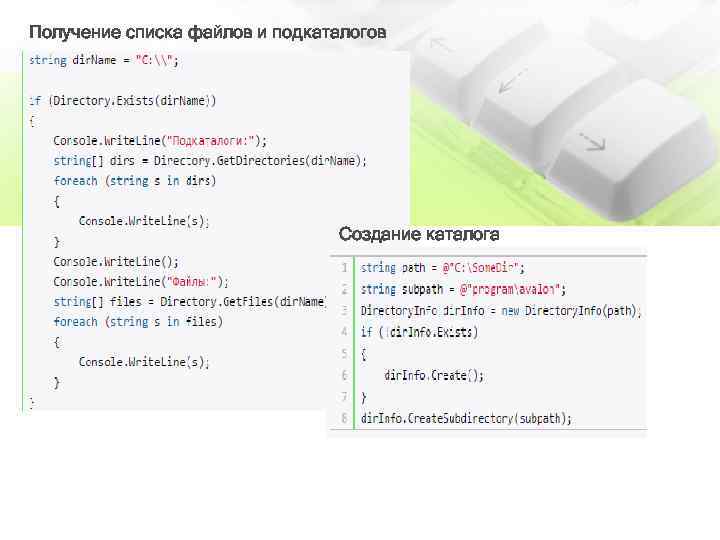Click line number 1 in the catalog snippet

point(344,267)
